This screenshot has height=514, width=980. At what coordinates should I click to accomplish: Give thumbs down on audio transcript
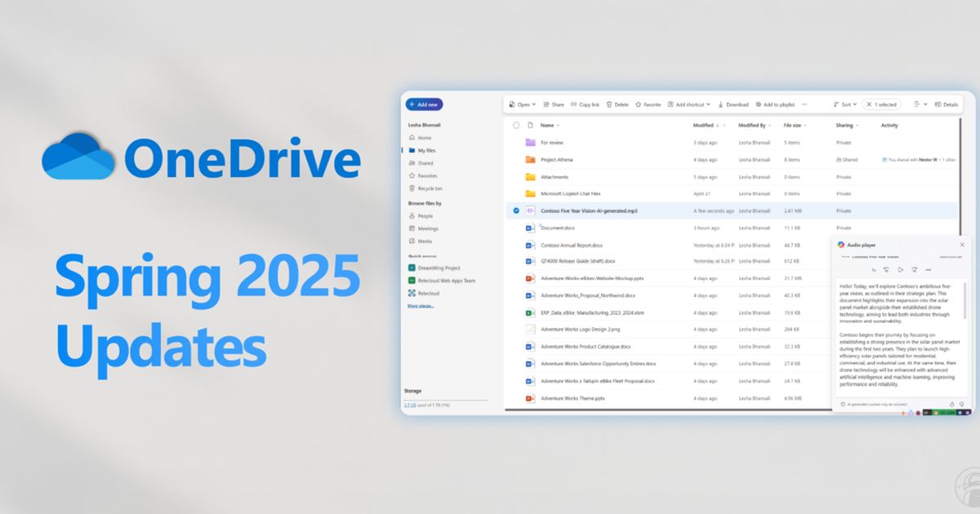click(x=961, y=404)
